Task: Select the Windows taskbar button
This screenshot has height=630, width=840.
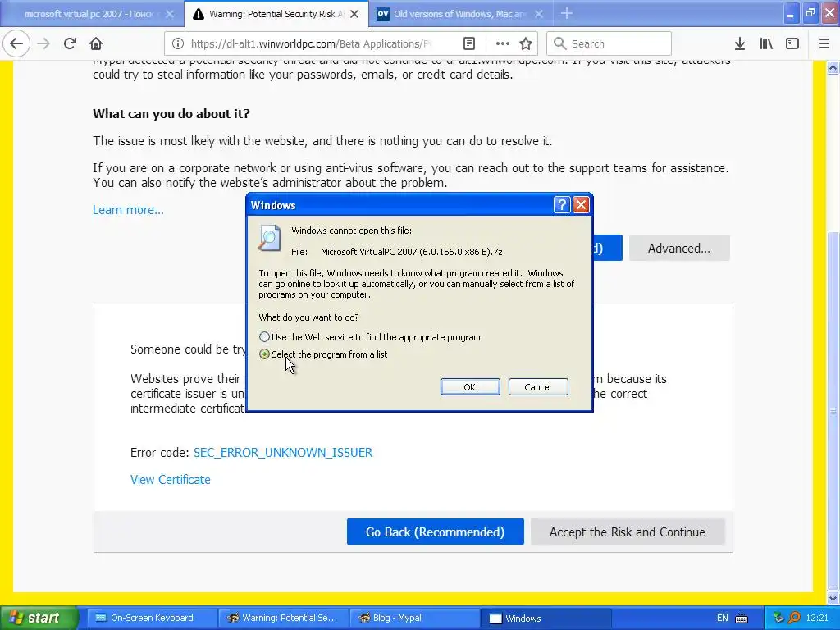Action: click(x=546, y=619)
